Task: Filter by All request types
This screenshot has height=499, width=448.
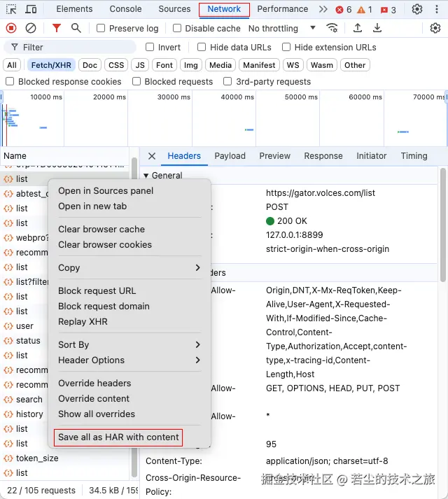Action: tap(12, 65)
